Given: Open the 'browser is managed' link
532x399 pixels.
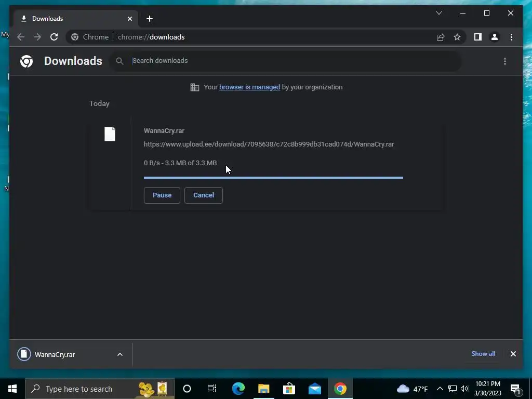Looking at the screenshot, I should [x=250, y=87].
